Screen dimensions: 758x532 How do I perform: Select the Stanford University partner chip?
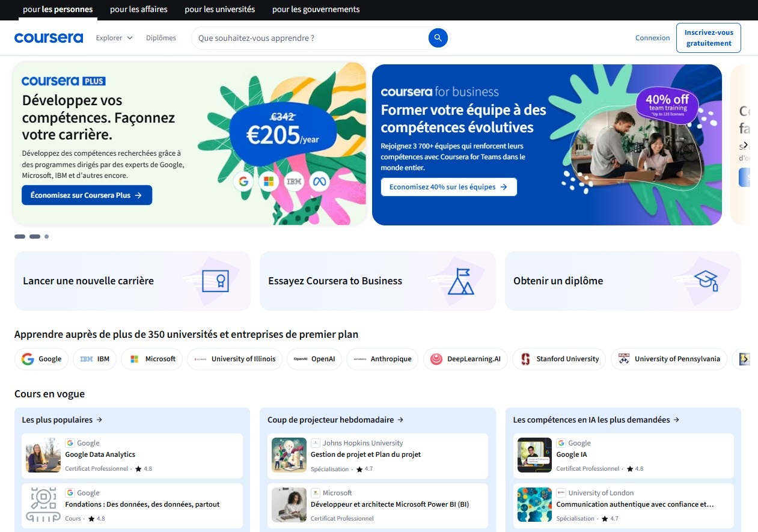tap(559, 359)
